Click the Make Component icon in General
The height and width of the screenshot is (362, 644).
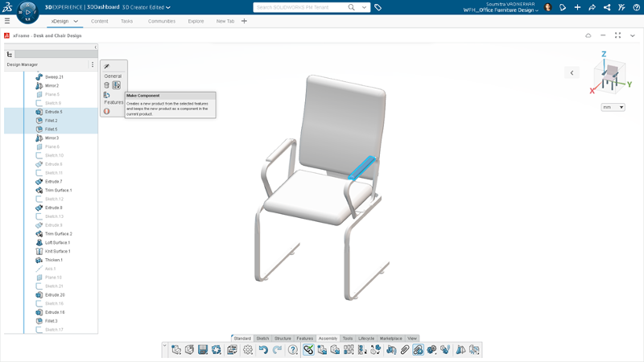pyautogui.click(x=116, y=85)
